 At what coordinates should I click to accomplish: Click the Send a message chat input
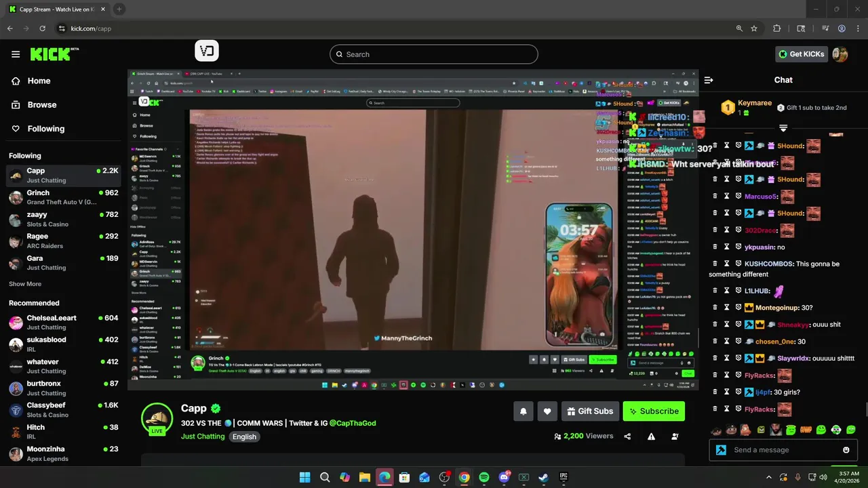(x=783, y=450)
